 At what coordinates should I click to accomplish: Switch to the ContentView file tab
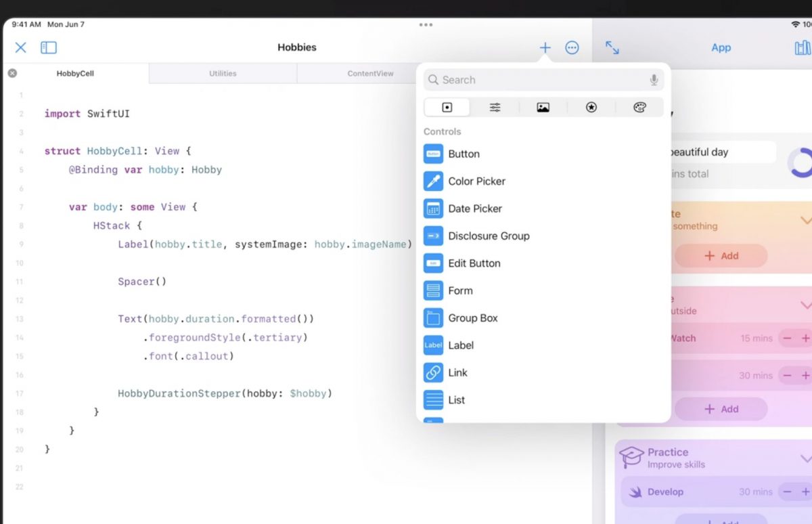[x=370, y=73]
